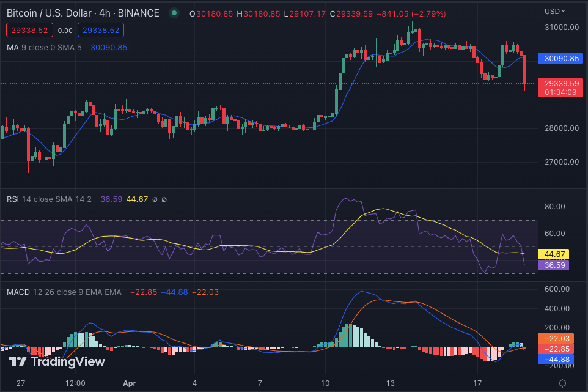Click the RSI SMA value 44.67 in legend
The image size is (588, 392).
pos(137,199)
